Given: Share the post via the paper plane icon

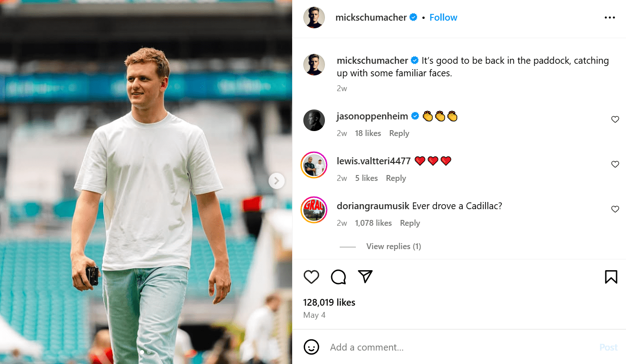Looking at the screenshot, I should pyautogui.click(x=365, y=277).
